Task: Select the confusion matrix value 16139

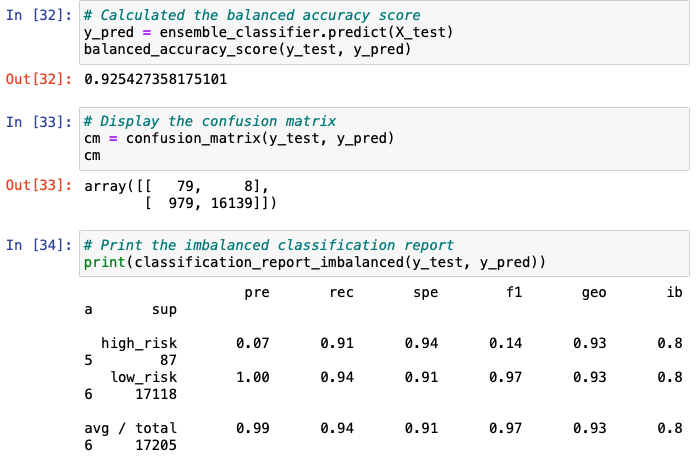Action: (x=231, y=203)
